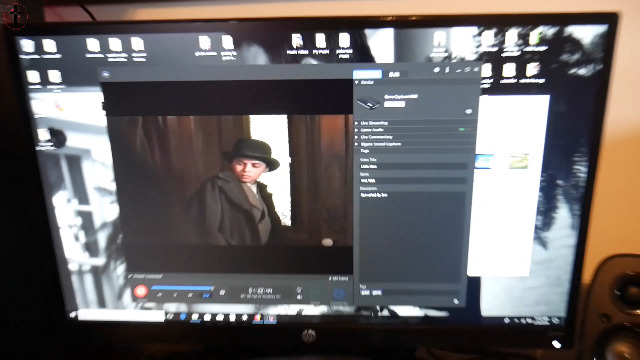
Task: Click the Flashback timeline progress bar
Action: tap(182, 288)
